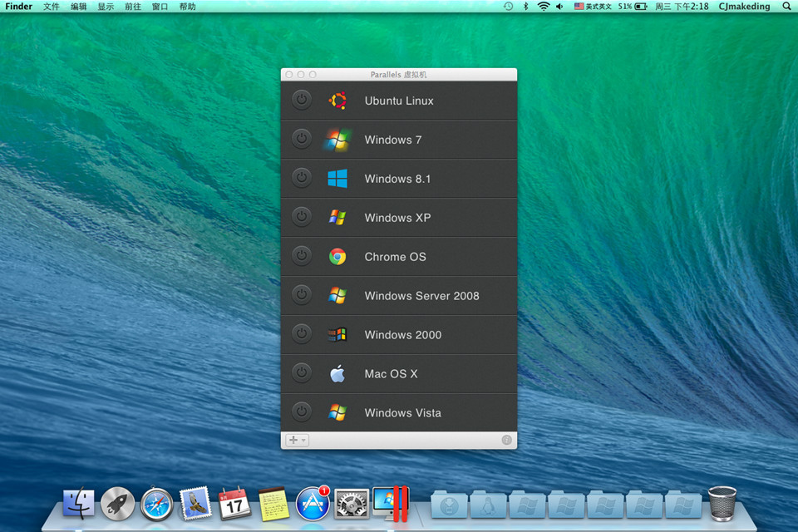Open Spotlight search magnifier

(x=786, y=7)
